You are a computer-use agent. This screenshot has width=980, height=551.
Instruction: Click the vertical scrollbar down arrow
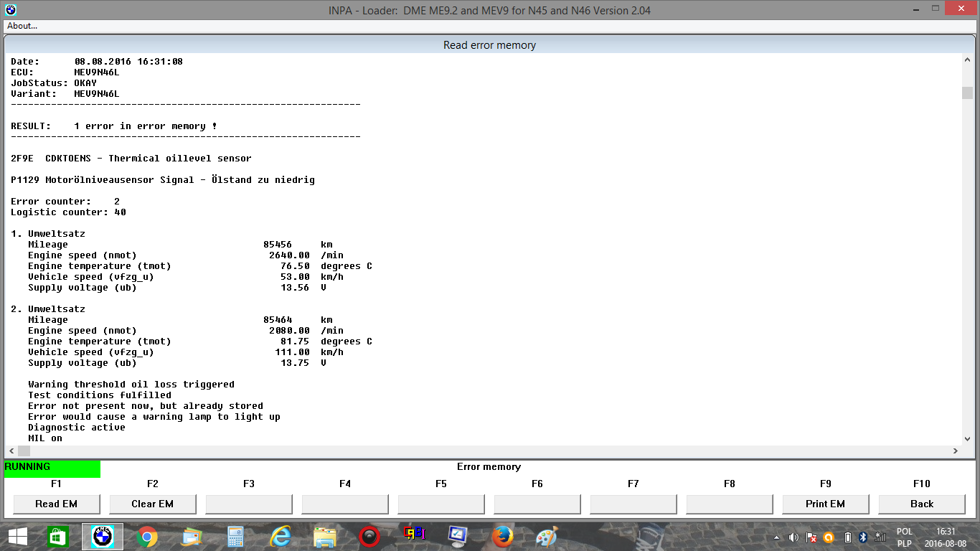point(967,439)
